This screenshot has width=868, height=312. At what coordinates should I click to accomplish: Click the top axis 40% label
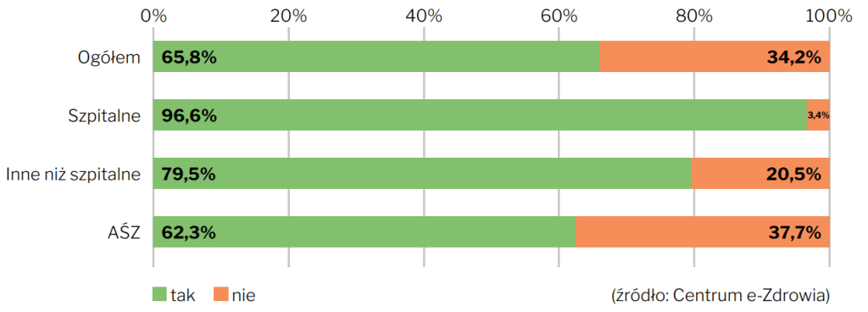point(423,16)
